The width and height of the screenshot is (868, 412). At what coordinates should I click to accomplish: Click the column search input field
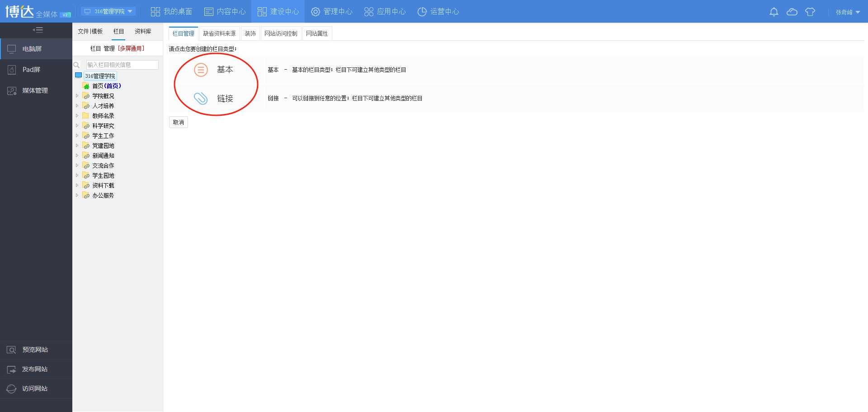point(122,65)
